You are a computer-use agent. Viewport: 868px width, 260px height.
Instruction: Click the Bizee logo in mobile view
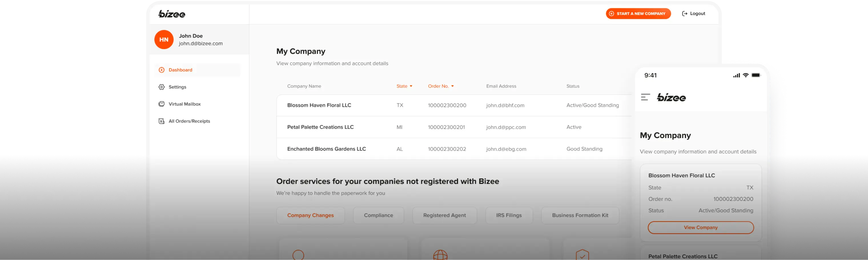tap(671, 98)
